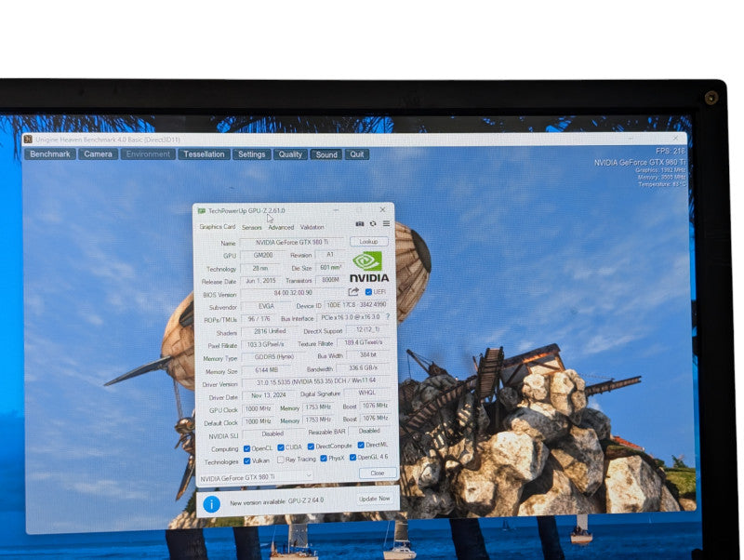Click the Update Now button
Screen dimensions: 744x560
click(x=375, y=499)
